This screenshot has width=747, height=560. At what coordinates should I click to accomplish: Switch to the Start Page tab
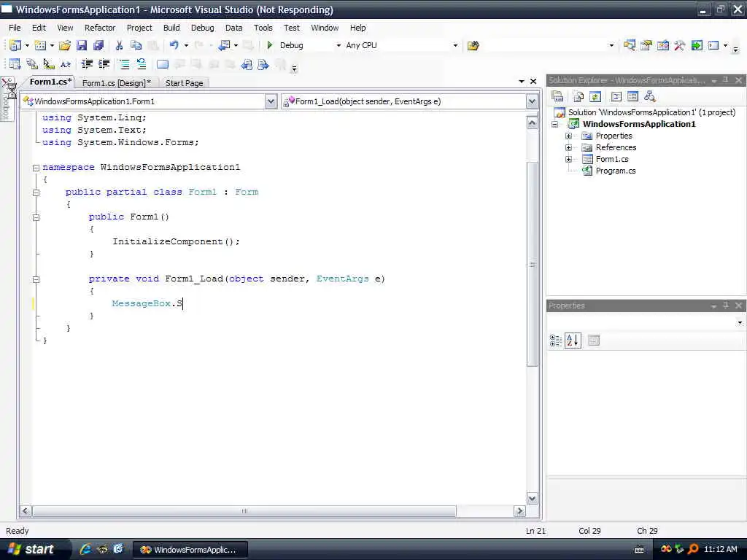tap(185, 83)
